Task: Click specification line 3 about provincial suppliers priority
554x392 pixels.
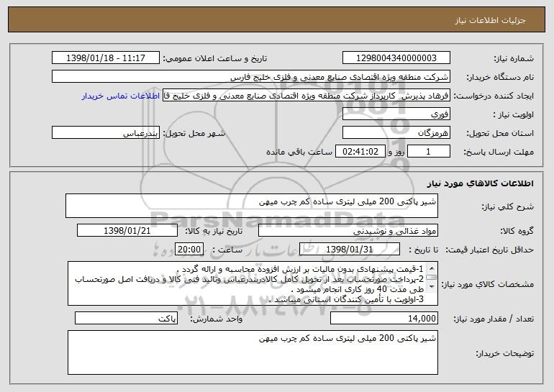Action: 346,299
